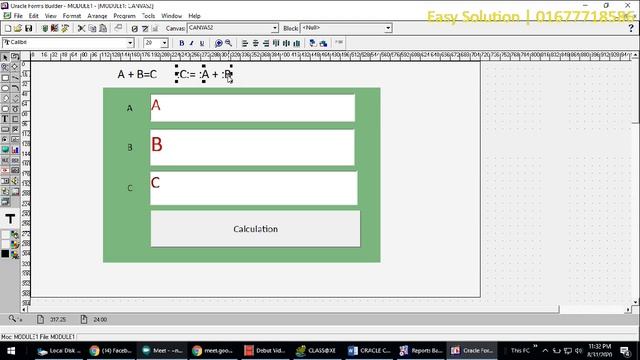The image size is (640, 360).
Task: Select the text item showing B
Action: coord(252,147)
